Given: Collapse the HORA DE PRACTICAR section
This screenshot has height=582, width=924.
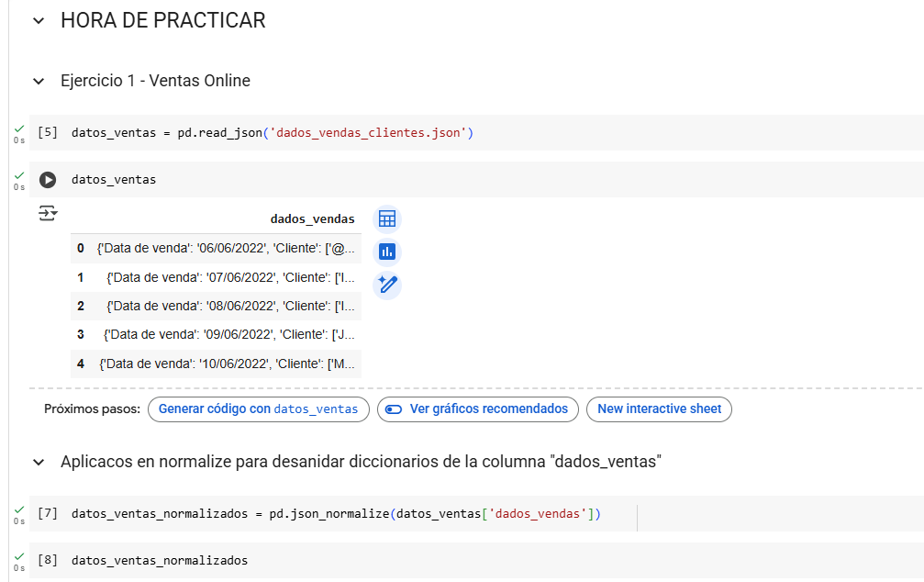Looking at the screenshot, I should coord(39,21).
